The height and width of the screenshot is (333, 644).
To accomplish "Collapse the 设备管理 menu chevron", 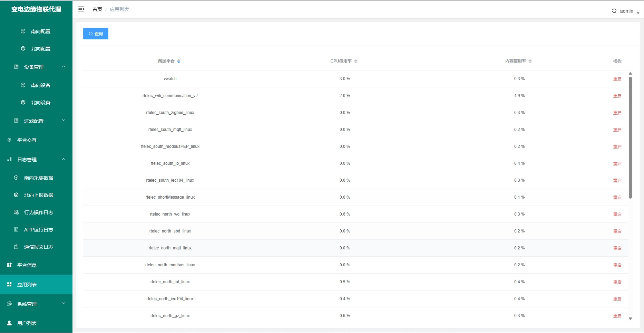I will tap(64, 67).
